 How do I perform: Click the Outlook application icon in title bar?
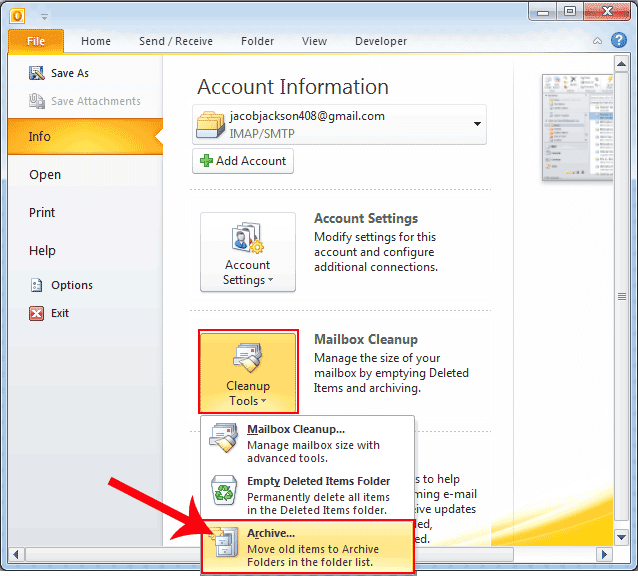[17, 16]
